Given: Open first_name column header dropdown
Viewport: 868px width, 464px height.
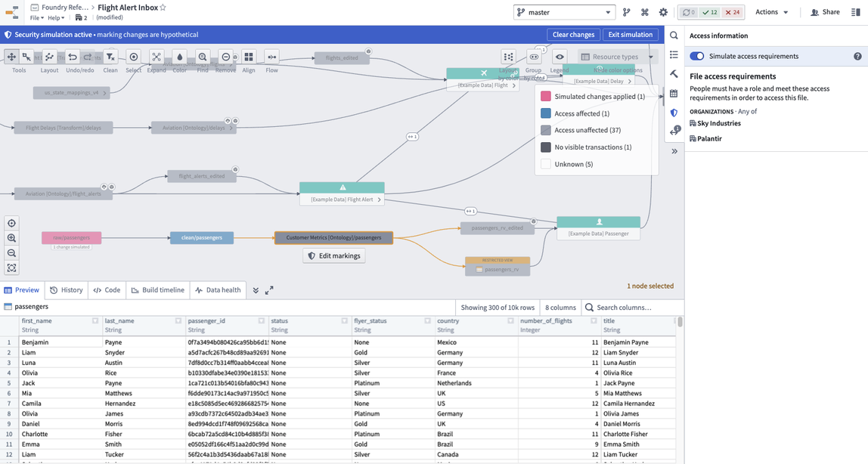Looking at the screenshot, I should (x=95, y=320).
